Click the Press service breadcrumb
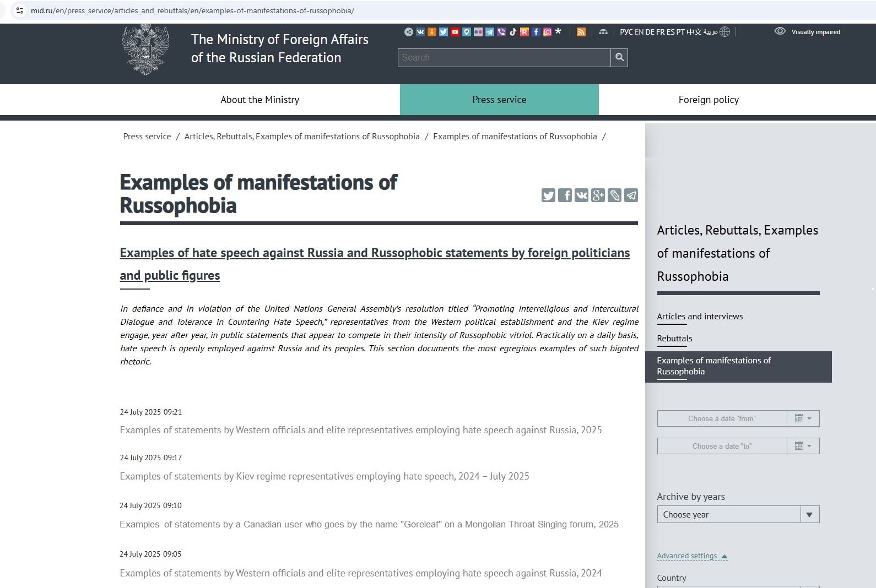The image size is (876, 588). (x=147, y=137)
